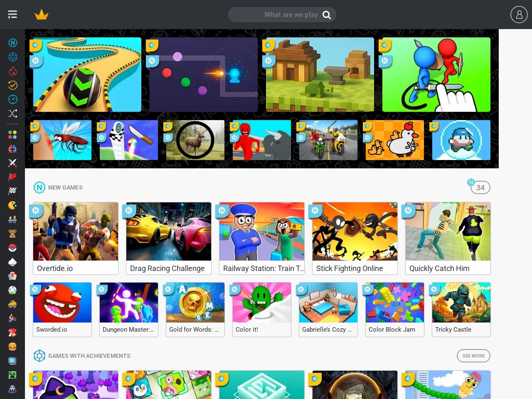Open the knife and target game thumbnail

coord(129,140)
